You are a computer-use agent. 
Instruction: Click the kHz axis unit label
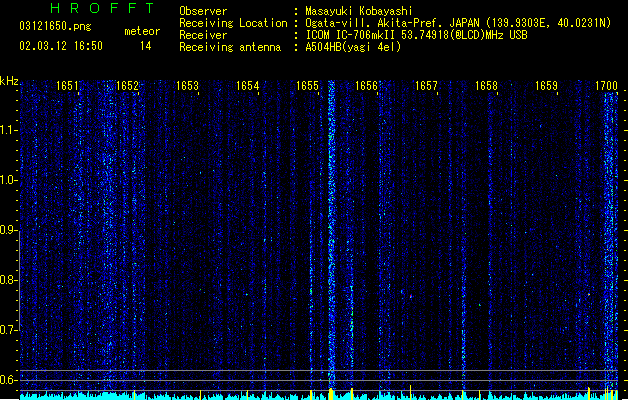(x=9, y=81)
